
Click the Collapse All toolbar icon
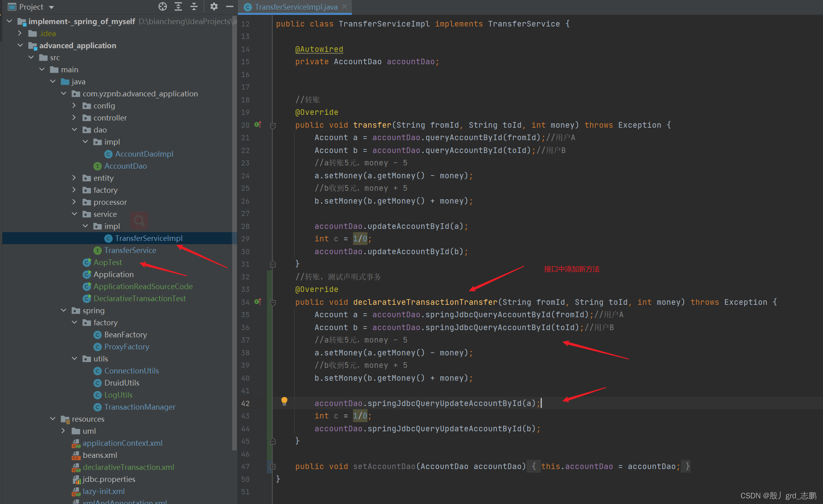(194, 6)
